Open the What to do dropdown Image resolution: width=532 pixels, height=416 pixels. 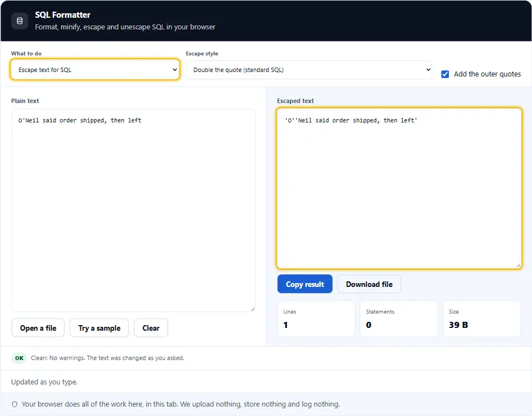pyautogui.click(x=95, y=70)
